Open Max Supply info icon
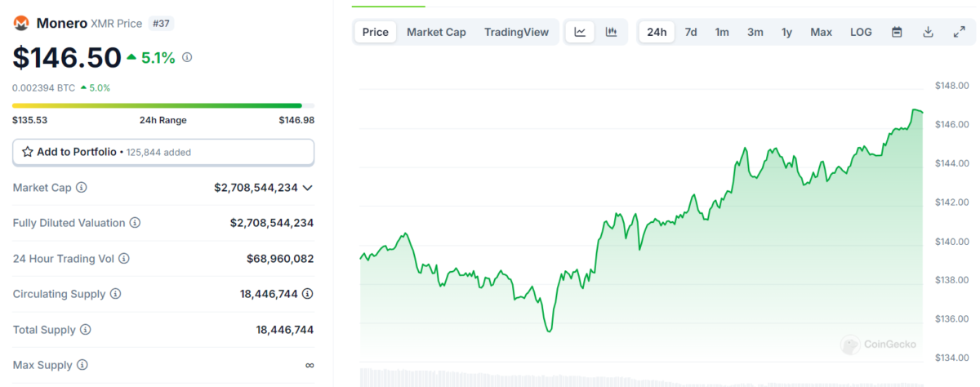 click(82, 365)
